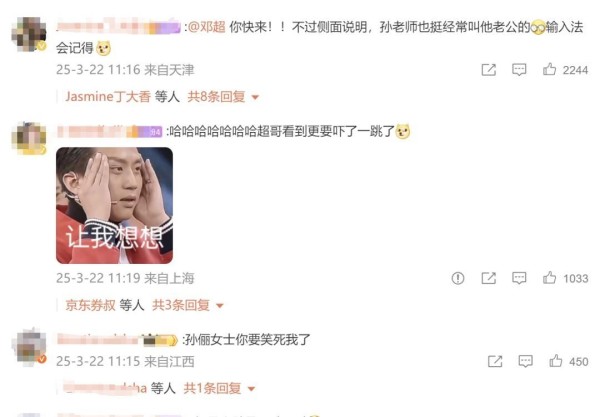Open the third commenter's avatar from 江西
Viewport: 600px width, 417px height.
click(29, 347)
